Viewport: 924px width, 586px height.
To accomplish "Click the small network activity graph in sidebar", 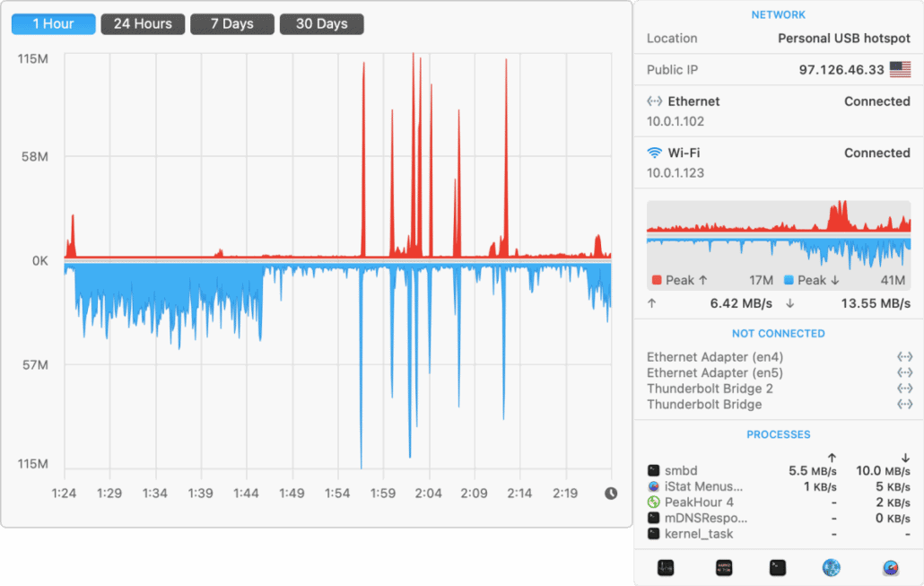I will pyautogui.click(x=779, y=234).
